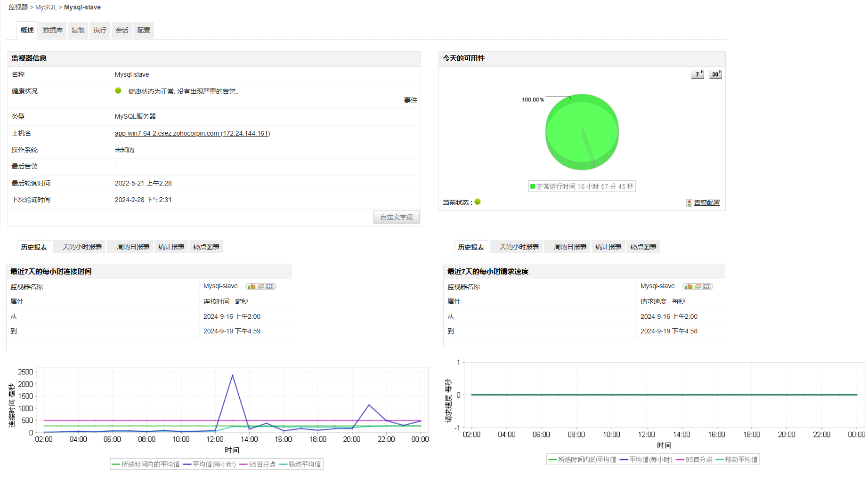Click 平均值(每小时) legend in request rate chart
This screenshot has width=868, height=477.
coord(646,460)
